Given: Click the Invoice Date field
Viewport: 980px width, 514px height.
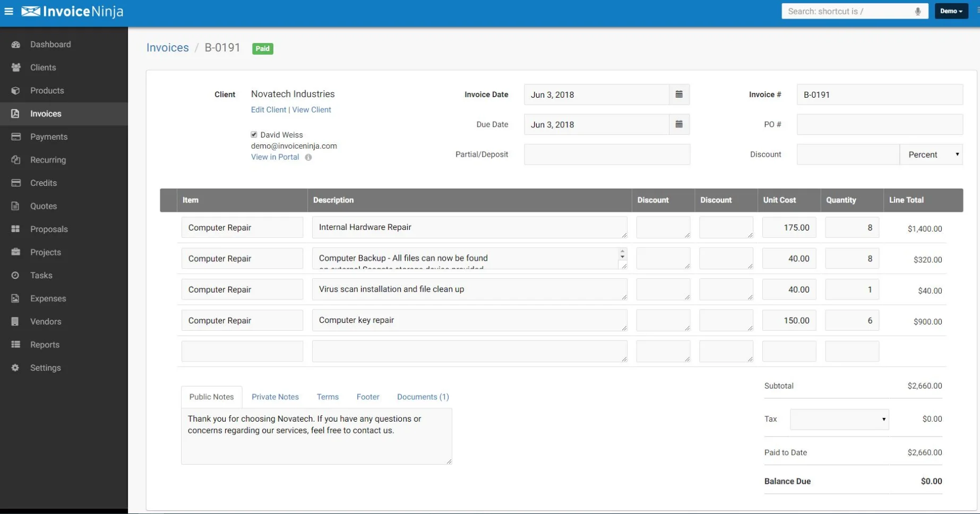Looking at the screenshot, I should pyautogui.click(x=596, y=95).
